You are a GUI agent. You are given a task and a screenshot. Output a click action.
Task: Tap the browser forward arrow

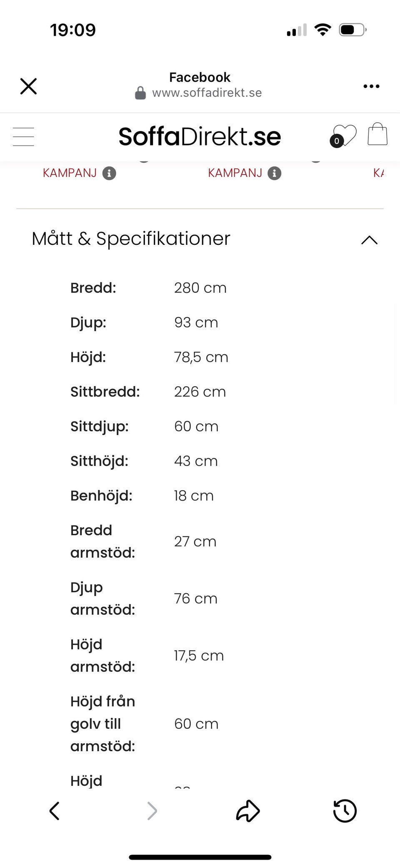tap(152, 811)
